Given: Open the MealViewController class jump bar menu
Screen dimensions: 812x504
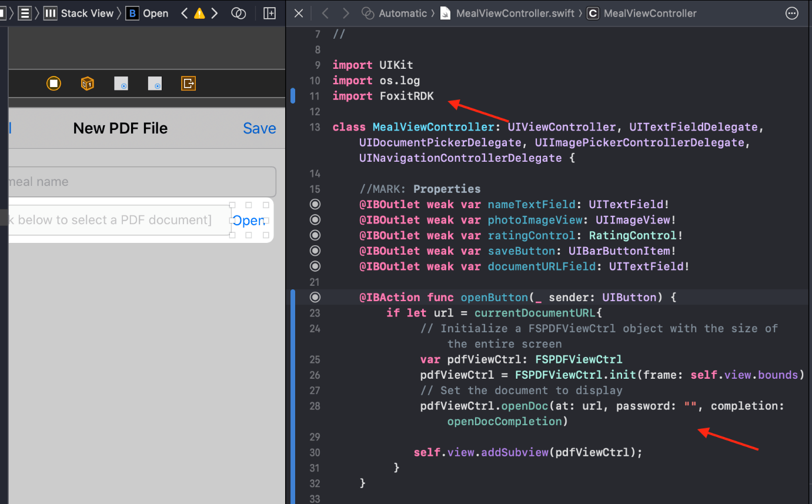Looking at the screenshot, I should point(642,13).
